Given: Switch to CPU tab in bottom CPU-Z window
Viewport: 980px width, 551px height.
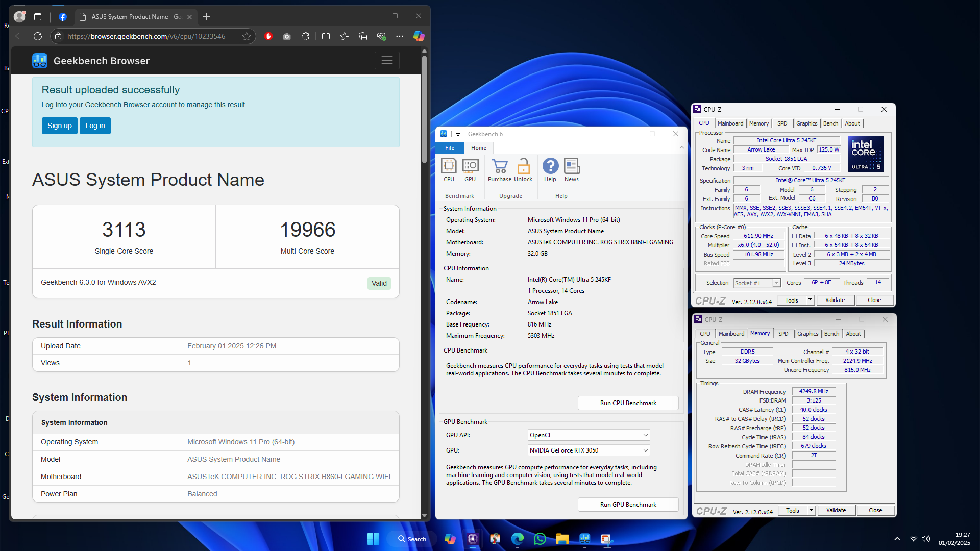Looking at the screenshot, I should tap(705, 334).
